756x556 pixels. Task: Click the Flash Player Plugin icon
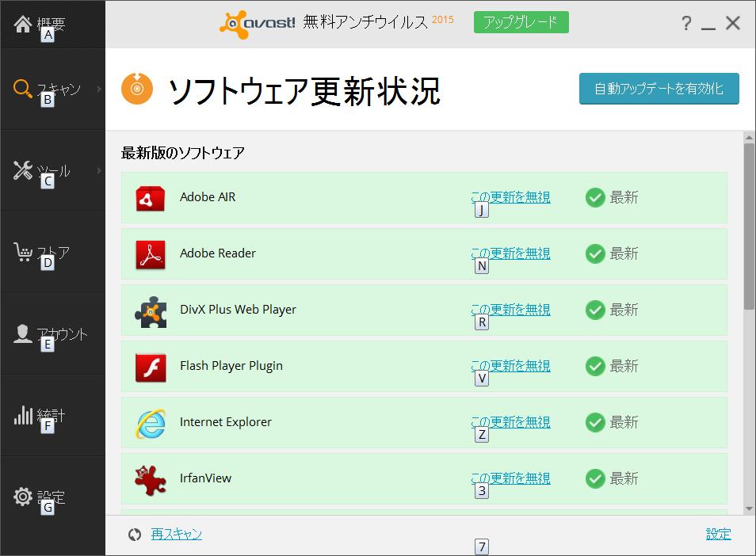point(151,367)
